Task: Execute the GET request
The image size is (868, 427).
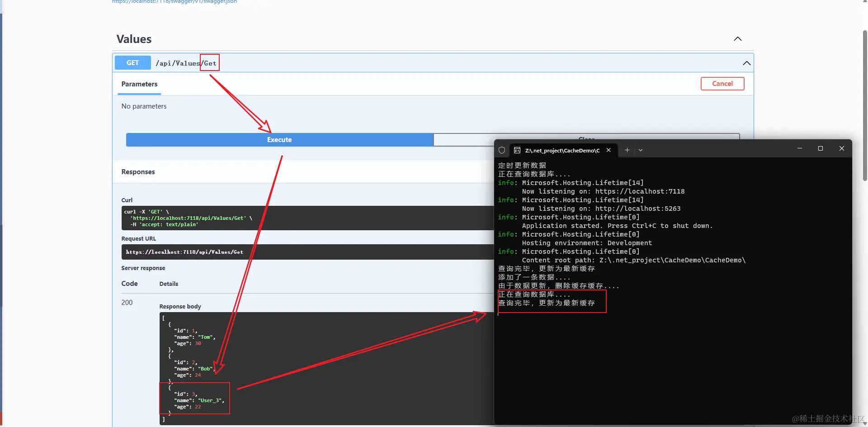Action: tap(279, 140)
